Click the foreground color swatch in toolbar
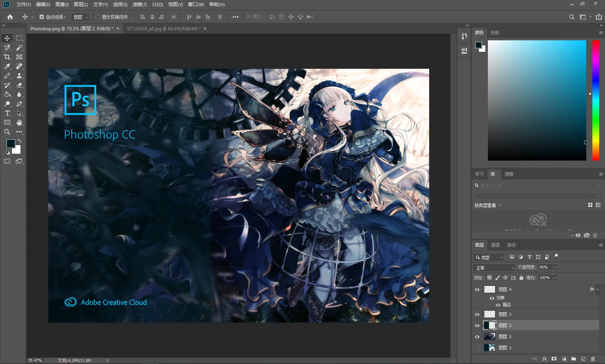 coord(10,143)
